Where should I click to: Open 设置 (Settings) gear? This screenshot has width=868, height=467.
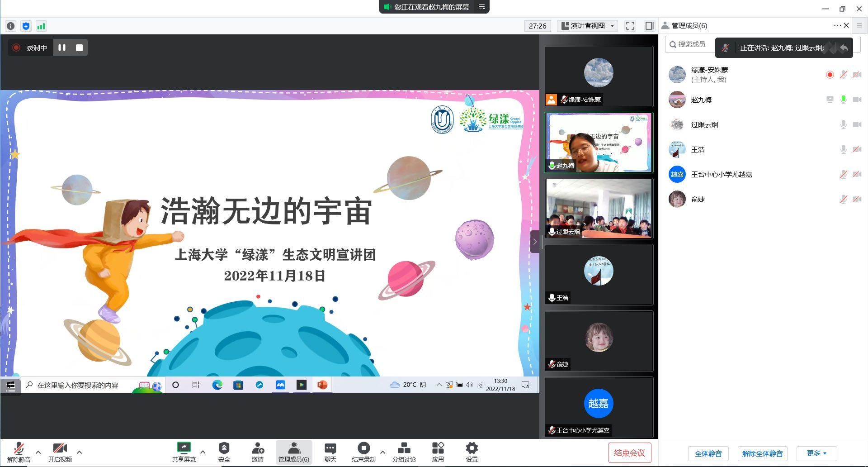pos(472,448)
